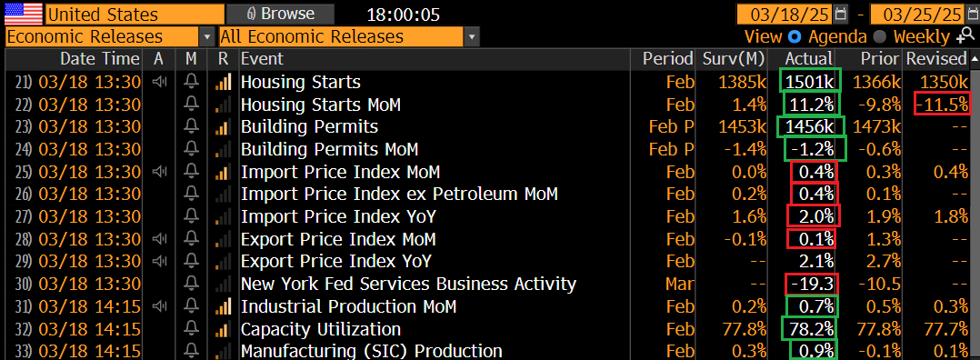Screen dimensions: 980x360
Task: Sort by the Actual column header
Action: (809, 59)
